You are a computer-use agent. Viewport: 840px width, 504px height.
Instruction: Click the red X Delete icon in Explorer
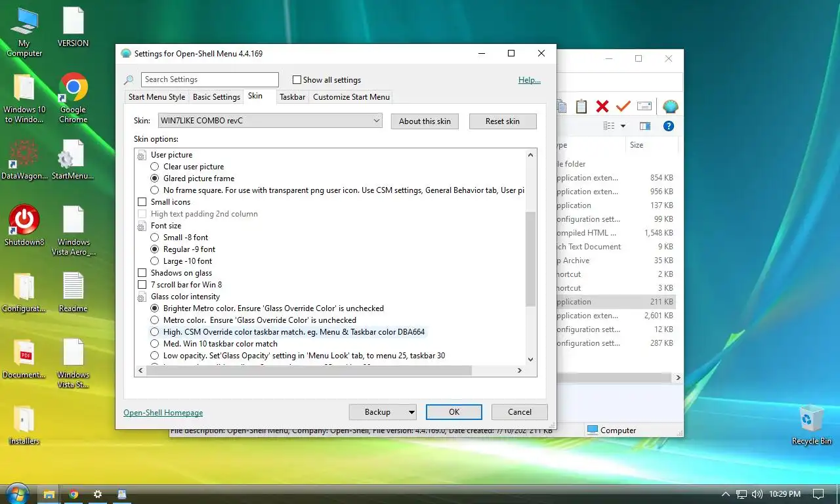(x=602, y=106)
